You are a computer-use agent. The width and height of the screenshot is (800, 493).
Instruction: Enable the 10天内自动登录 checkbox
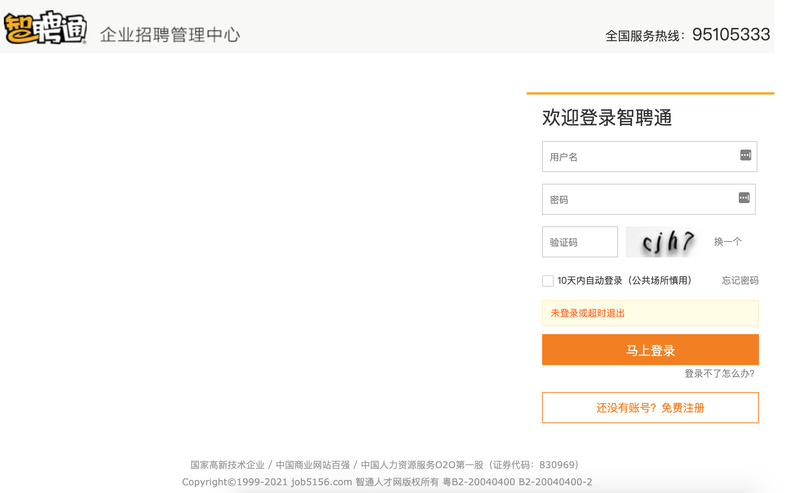(x=548, y=281)
